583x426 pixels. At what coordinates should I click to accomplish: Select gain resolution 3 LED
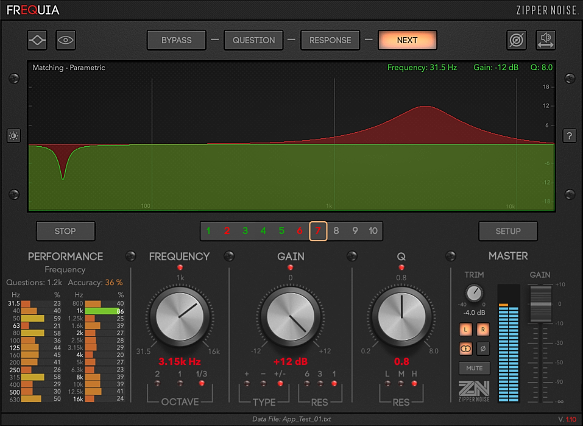pyautogui.click(x=320, y=383)
